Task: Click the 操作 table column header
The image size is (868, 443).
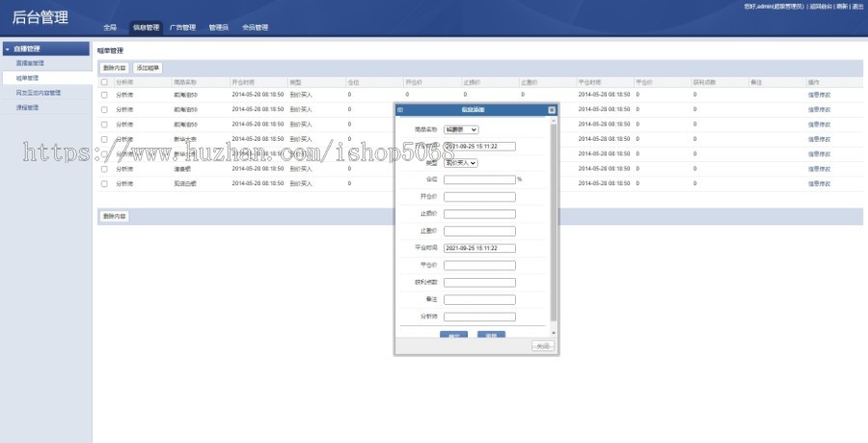Action: point(813,82)
